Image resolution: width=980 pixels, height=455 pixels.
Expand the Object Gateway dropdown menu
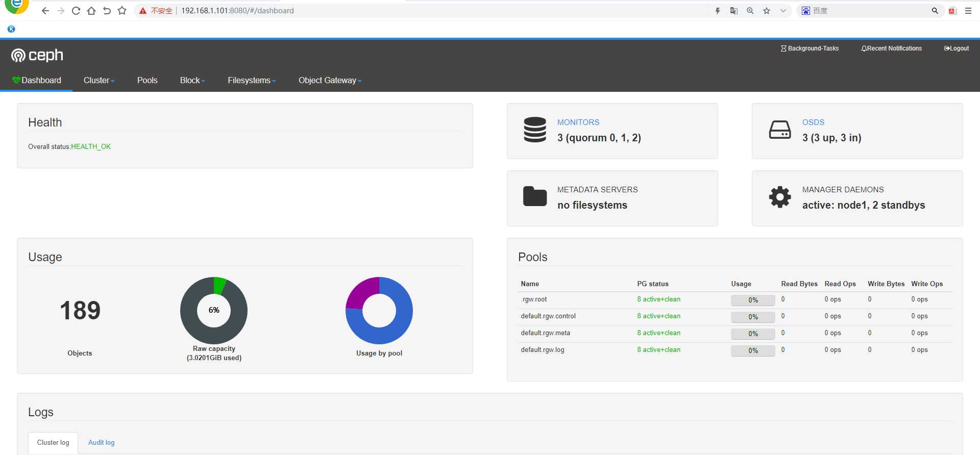point(330,80)
